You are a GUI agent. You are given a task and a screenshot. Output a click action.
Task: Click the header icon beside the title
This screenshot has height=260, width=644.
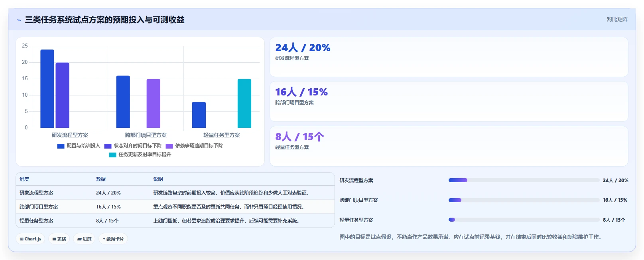(x=19, y=20)
